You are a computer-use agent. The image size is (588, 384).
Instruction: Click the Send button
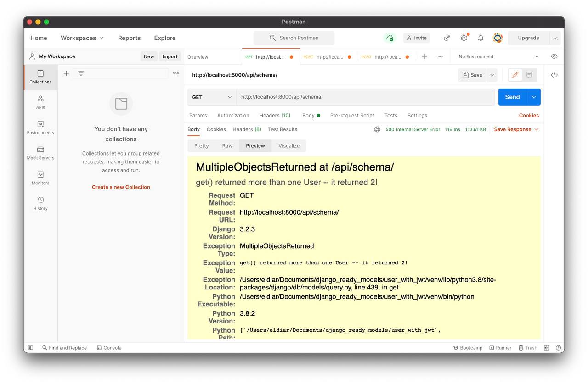point(513,97)
